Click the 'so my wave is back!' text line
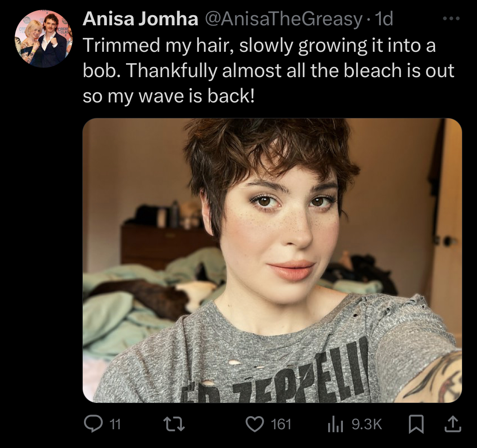This screenshot has height=448, width=477. [168, 96]
